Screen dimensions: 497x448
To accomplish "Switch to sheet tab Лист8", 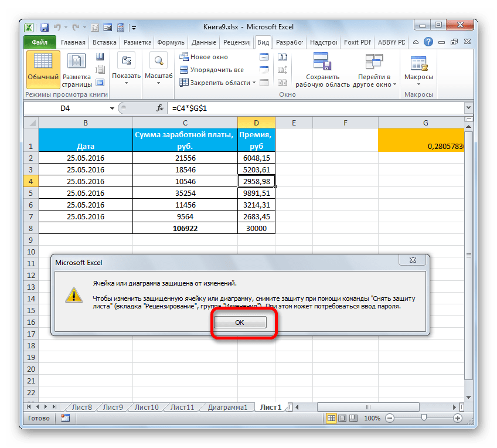I will click(x=82, y=408).
